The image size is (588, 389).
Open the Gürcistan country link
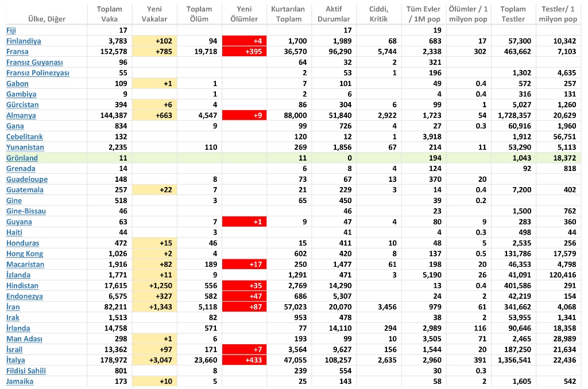click(x=22, y=104)
